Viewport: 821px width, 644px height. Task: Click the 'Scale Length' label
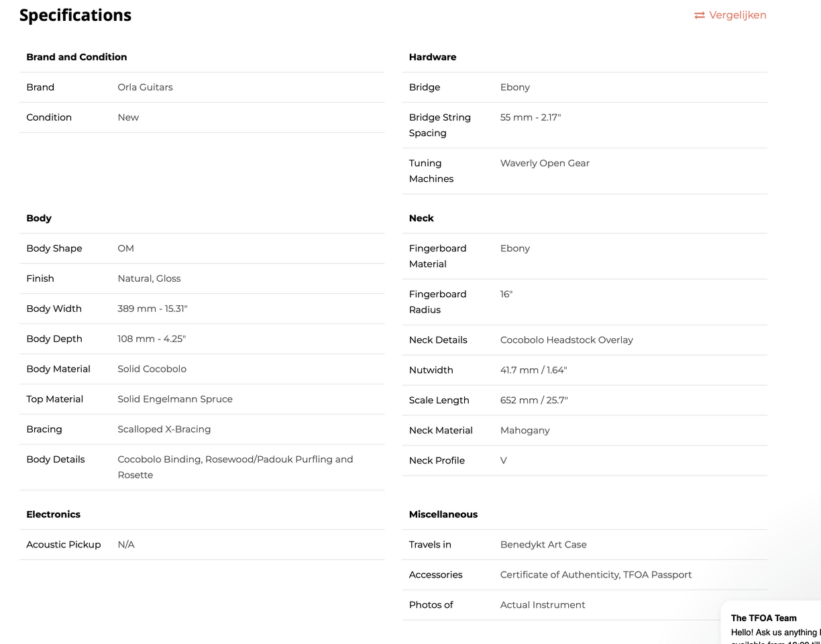tap(439, 400)
